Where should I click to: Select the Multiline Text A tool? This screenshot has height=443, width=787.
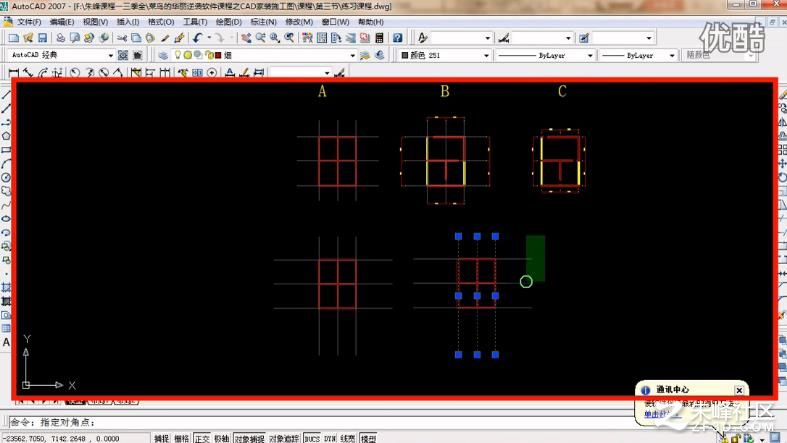[x=6, y=343]
